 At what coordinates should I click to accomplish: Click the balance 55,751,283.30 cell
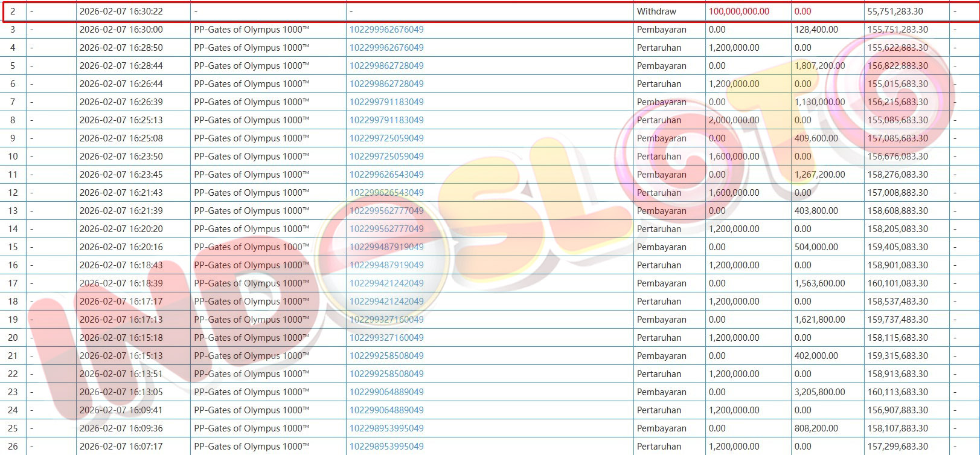pos(895,11)
